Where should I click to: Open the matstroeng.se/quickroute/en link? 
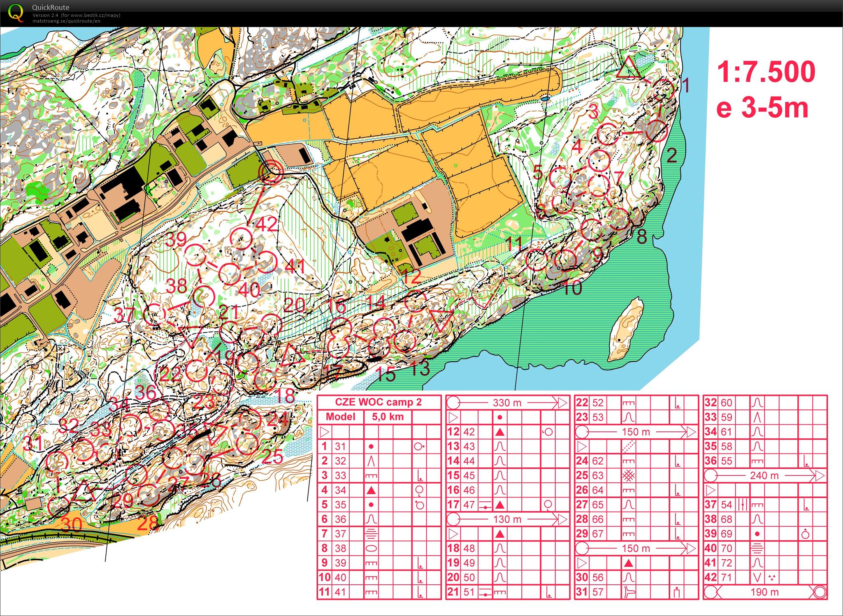coord(66,21)
